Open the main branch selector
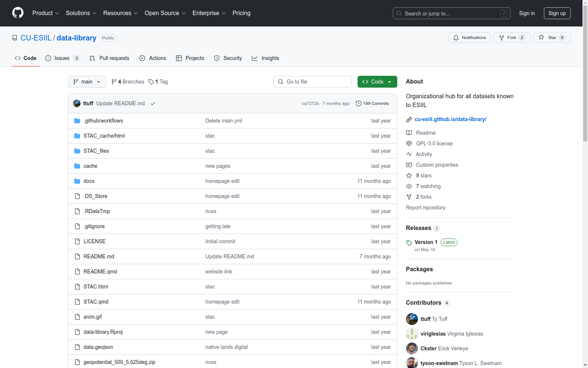The width and height of the screenshot is (588, 368). coord(87,82)
